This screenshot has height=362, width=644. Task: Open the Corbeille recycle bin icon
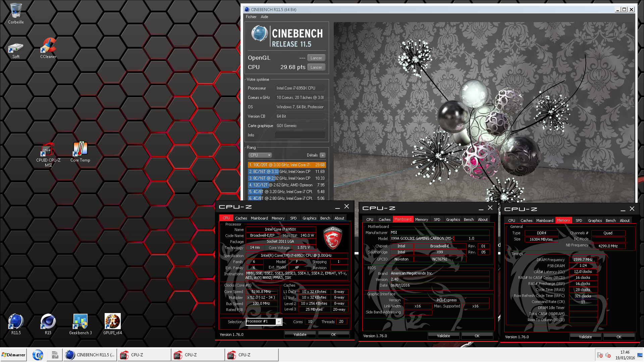point(16,13)
